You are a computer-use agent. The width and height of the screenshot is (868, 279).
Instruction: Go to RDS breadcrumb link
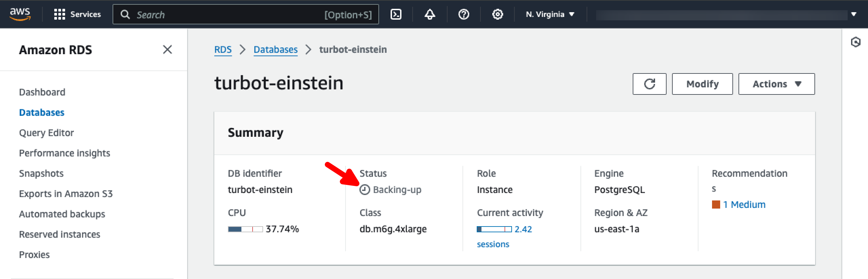[223, 49]
